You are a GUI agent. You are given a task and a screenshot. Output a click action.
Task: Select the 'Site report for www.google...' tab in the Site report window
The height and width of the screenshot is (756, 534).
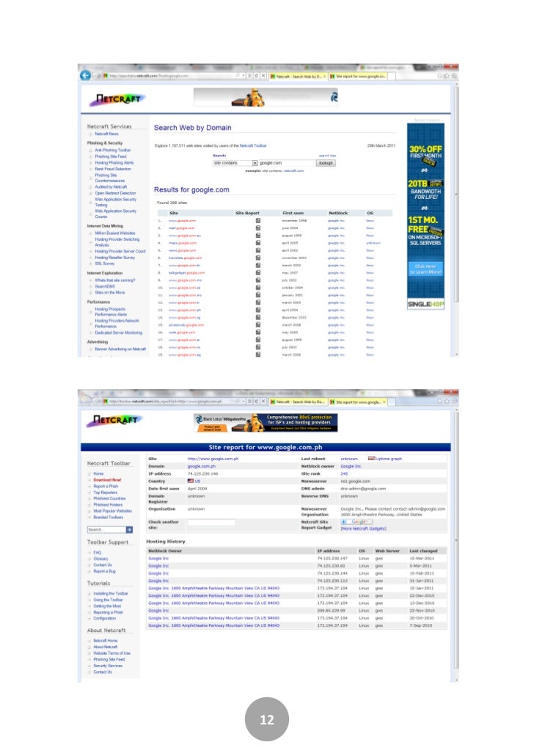click(x=358, y=401)
